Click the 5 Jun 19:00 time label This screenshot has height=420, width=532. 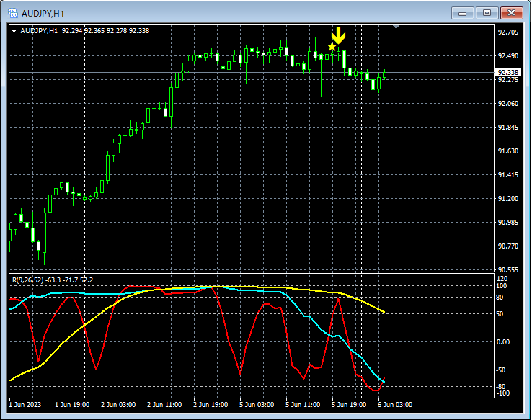click(x=350, y=405)
